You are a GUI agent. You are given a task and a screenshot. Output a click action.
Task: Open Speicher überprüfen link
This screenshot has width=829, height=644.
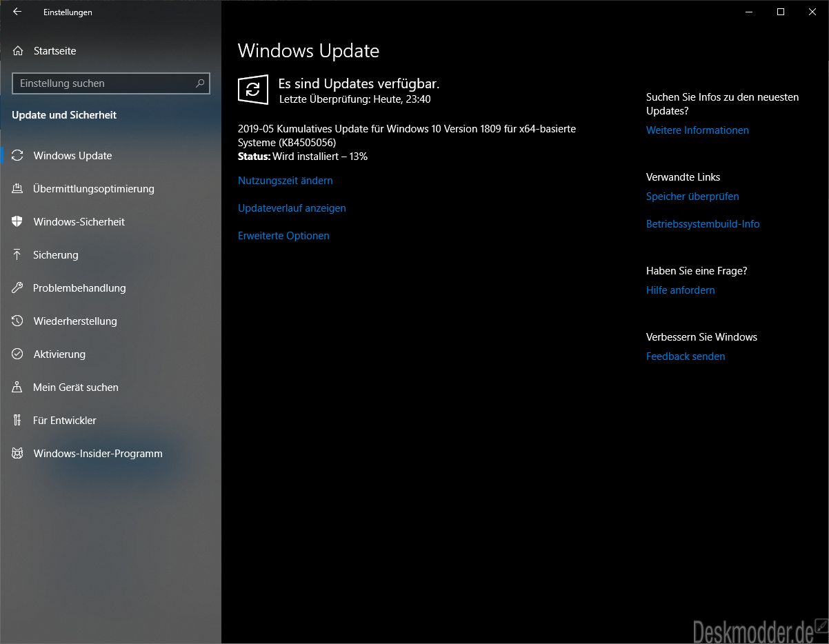(692, 197)
